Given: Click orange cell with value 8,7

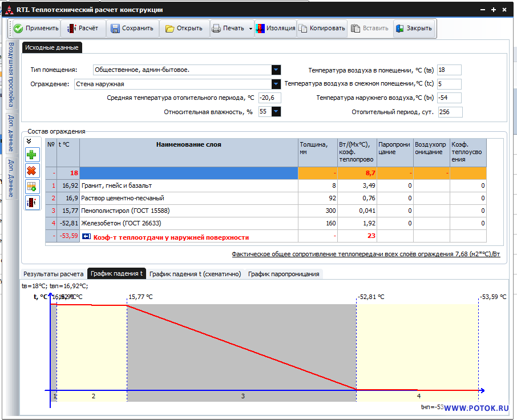Looking at the screenshot, I should point(357,173).
